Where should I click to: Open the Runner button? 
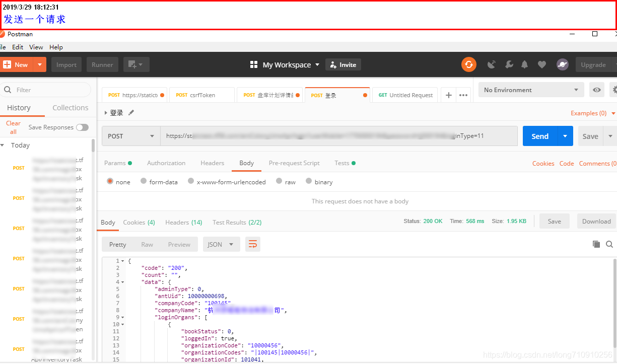[x=102, y=64]
